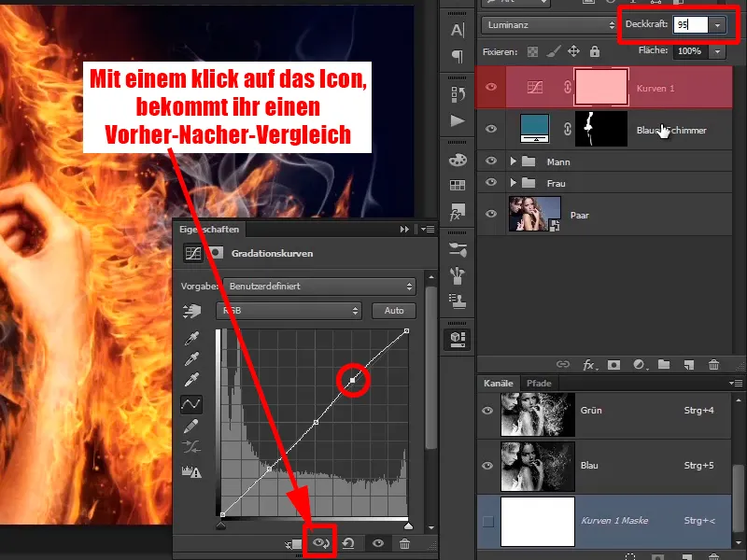Reset curves to adjustment defaults

348,543
